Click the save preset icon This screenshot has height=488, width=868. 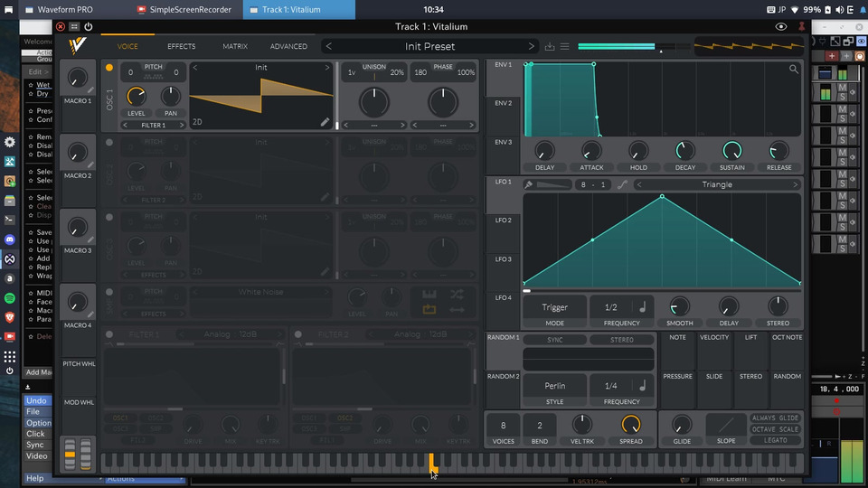[x=549, y=46]
